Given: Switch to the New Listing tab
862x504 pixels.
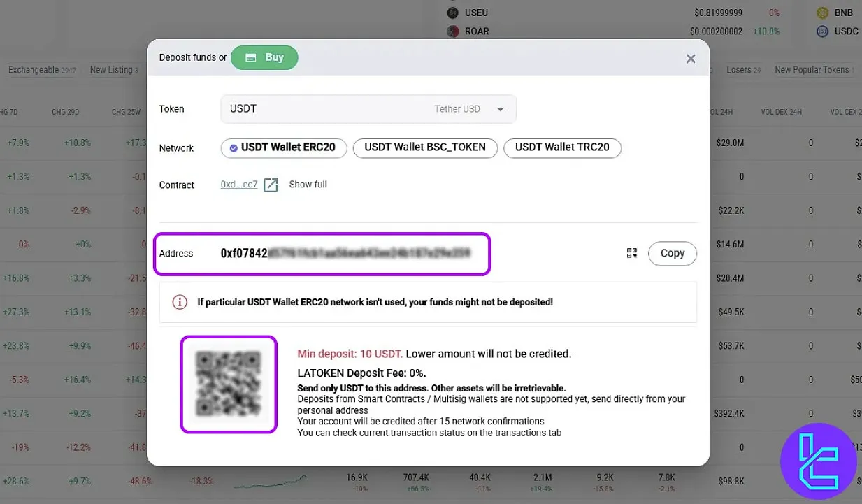Looking at the screenshot, I should pyautogui.click(x=111, y=70).
